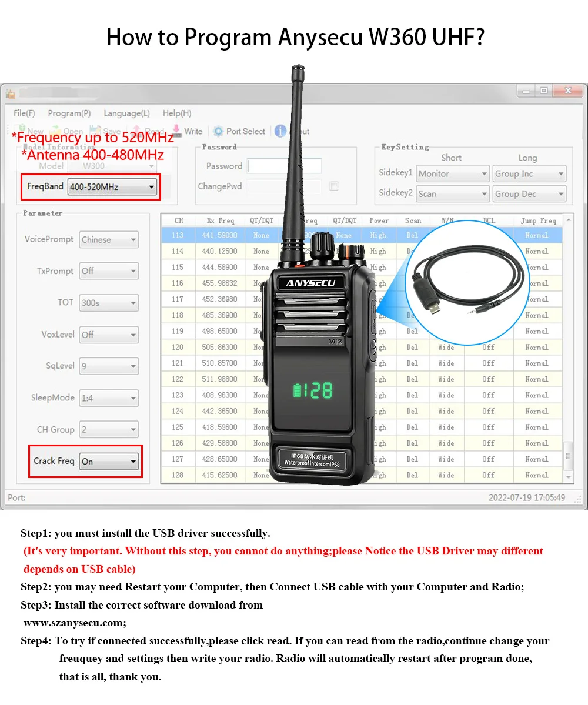Open the File(F) menu
Viewport: 588px width, 705px height.
[24, 113]
